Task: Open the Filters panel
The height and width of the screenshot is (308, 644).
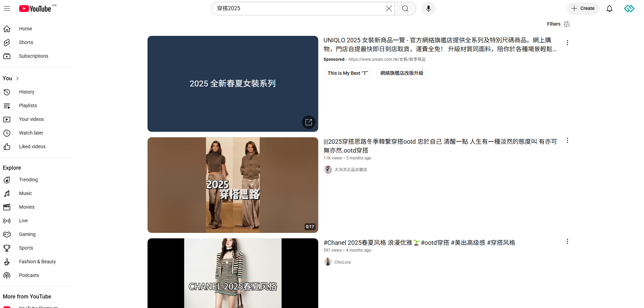Action: [x=559, y=24]
